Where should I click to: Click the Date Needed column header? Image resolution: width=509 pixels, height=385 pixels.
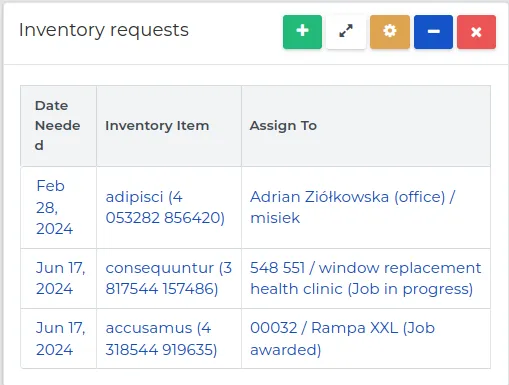click(x=58, y=126)
